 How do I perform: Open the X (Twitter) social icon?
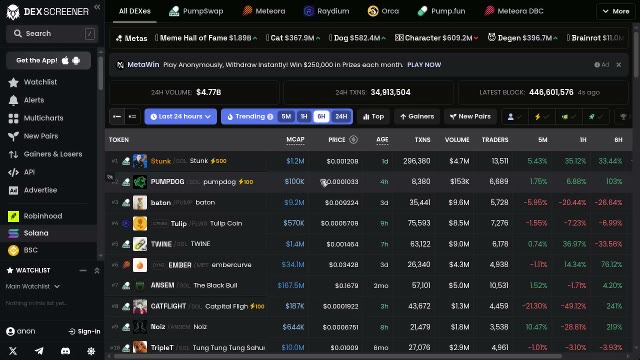tap(13, 351)
